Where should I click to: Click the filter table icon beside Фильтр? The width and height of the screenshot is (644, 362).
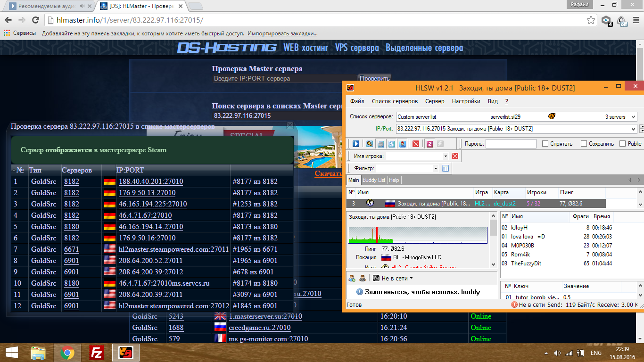click(446, 168)
